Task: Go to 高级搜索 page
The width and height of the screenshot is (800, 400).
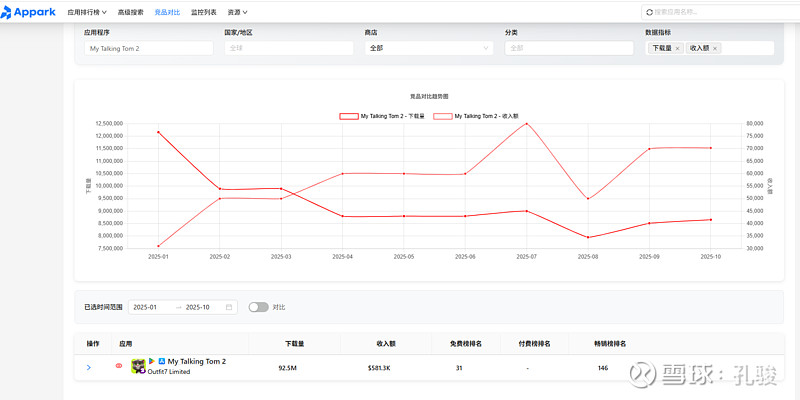Action: 131,12
